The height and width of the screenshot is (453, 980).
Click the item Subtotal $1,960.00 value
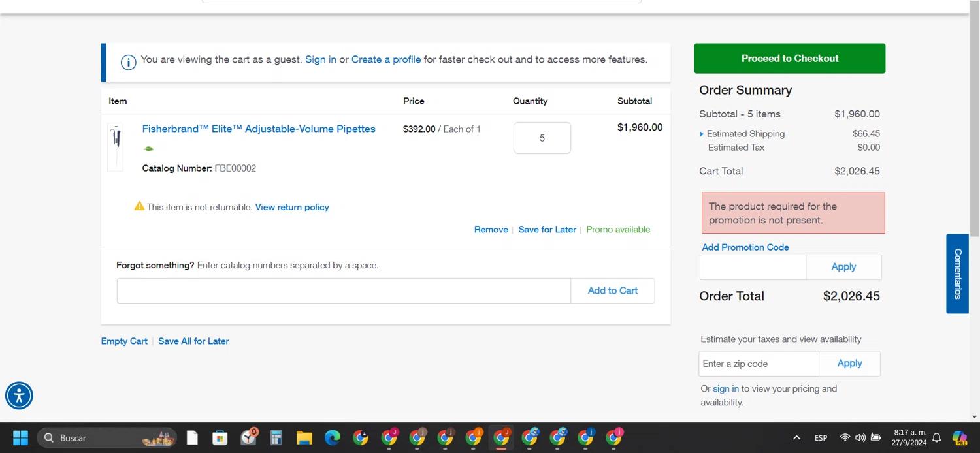pyautogui.click(x=640, y=127)
